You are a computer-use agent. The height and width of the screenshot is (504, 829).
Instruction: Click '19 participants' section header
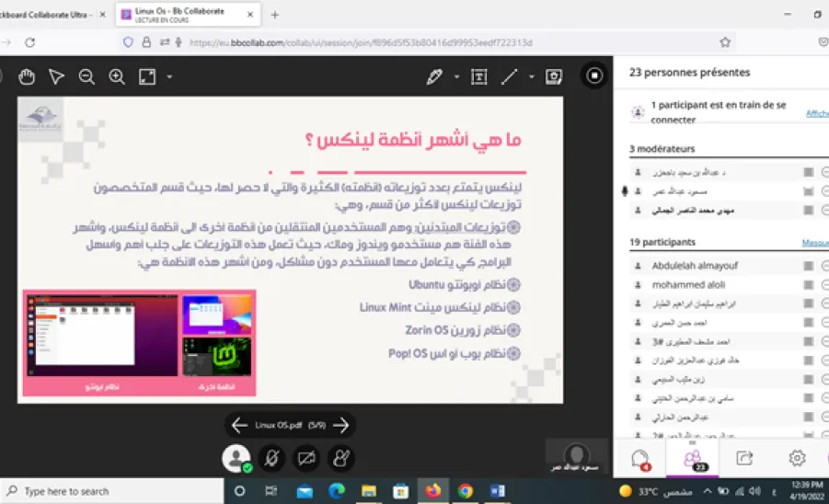coord(662,243)
